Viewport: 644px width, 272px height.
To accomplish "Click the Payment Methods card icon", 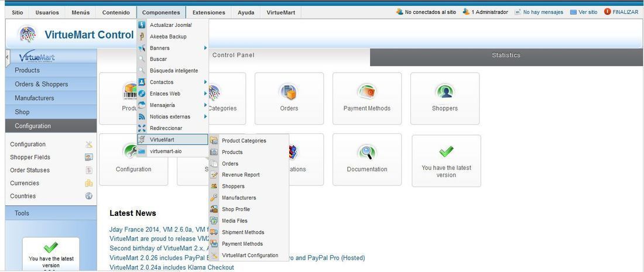I will point(366,91).
